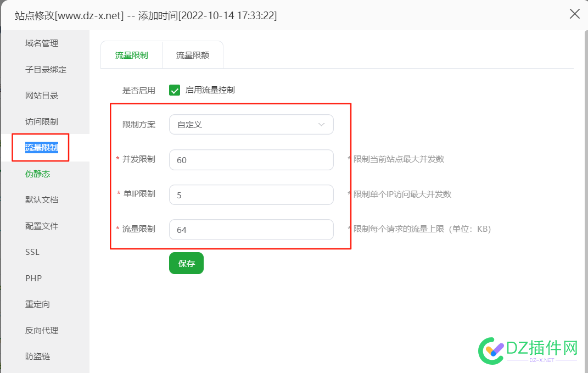Select the 流量限制 tab at top
Image resolution: width=588 pixels, height=373 pixels.
(132, 55)
